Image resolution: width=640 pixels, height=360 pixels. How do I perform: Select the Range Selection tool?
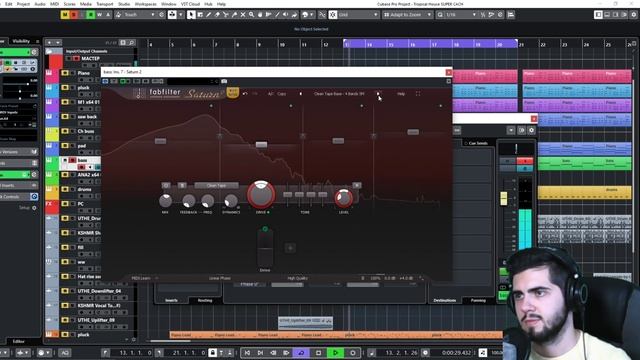[200, 15]
